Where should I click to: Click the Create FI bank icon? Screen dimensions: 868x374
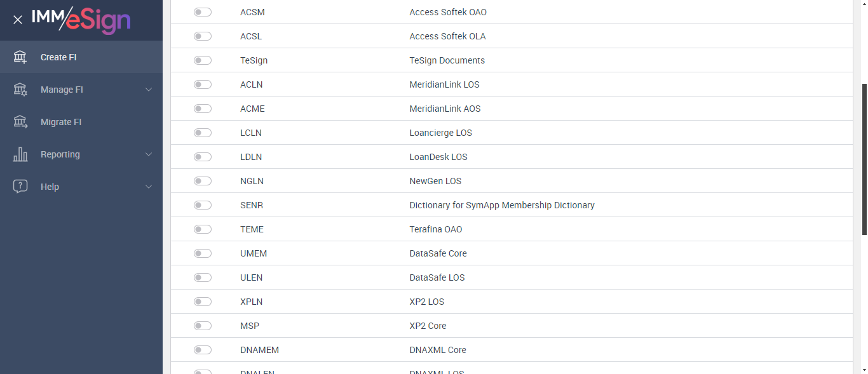point(20,57)
